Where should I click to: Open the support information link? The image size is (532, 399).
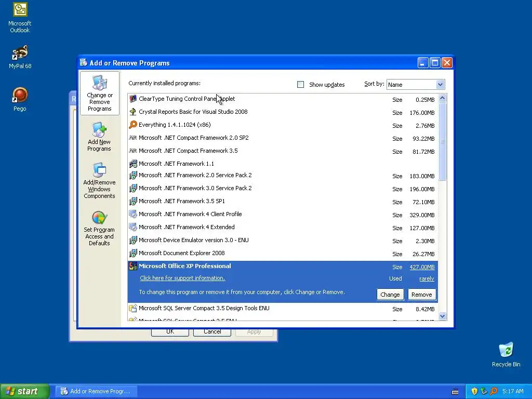182,278
